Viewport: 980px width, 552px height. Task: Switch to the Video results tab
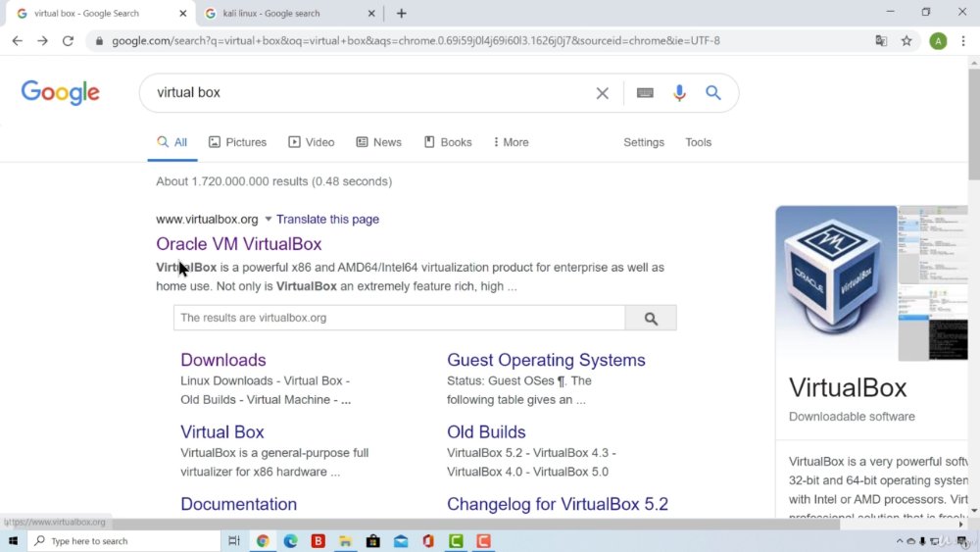(312, 142)
